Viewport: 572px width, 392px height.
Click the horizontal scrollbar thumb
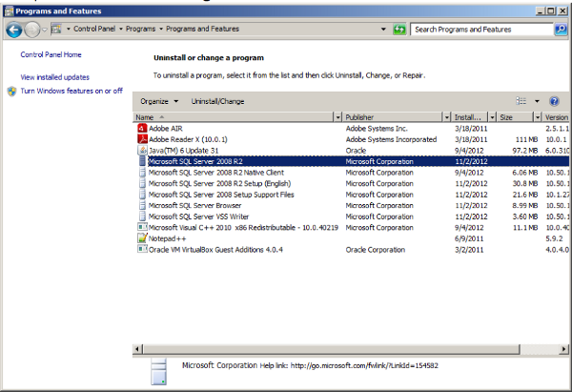coord(331,349)
